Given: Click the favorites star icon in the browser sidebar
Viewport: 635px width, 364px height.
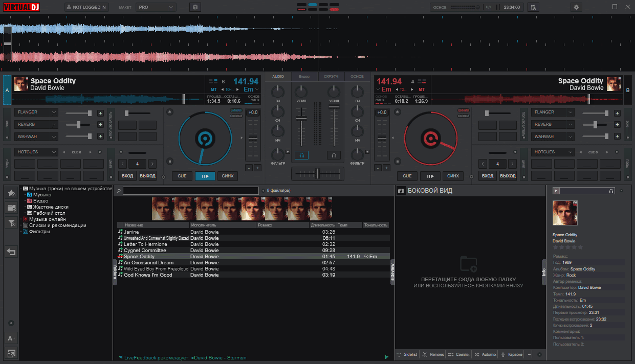Looking at the screenshot, I should (x=11, y=193).
